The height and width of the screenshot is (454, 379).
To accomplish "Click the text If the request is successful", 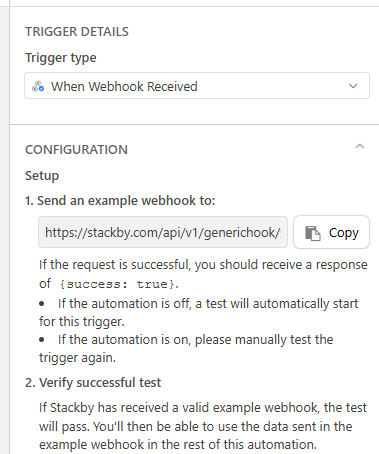I will click(x=114, y=265).
